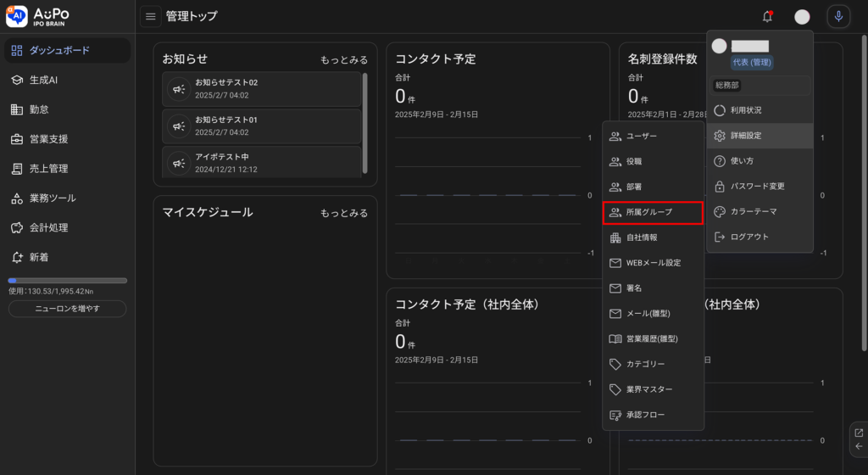Image resolution: width=868 pixels, height=475 pixels.
Task: Click ニューロンを増やす button
Action: point(67,309)
